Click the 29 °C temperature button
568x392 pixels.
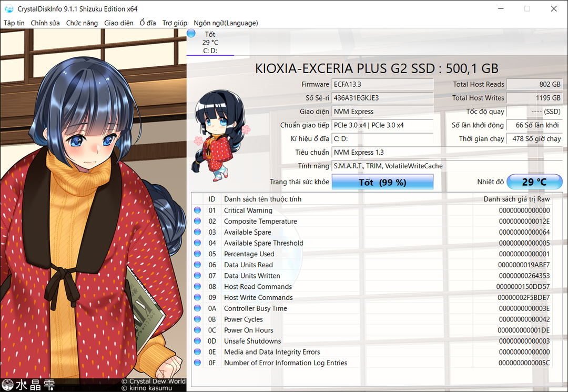pyautogui.click(x=534, y=182)
